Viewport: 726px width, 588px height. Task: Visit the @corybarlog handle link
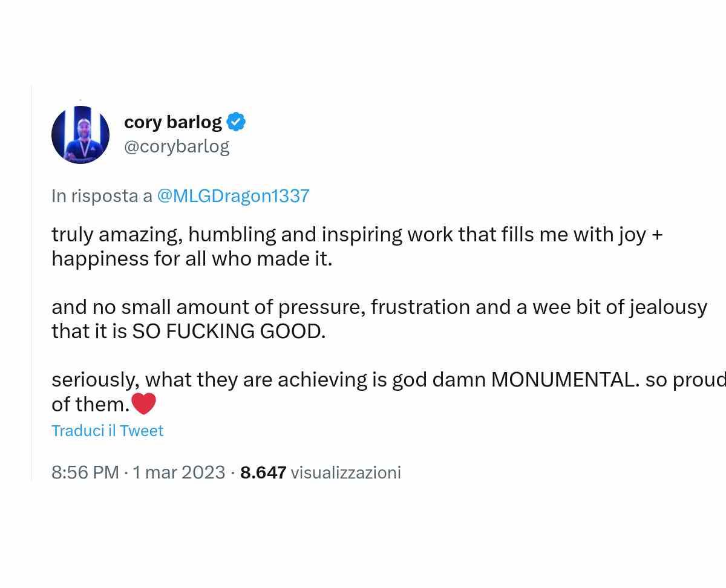point(177,147)
